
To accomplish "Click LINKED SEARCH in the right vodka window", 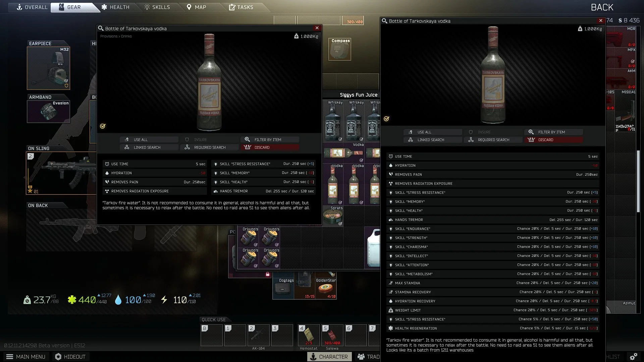I will pos(433,140).
